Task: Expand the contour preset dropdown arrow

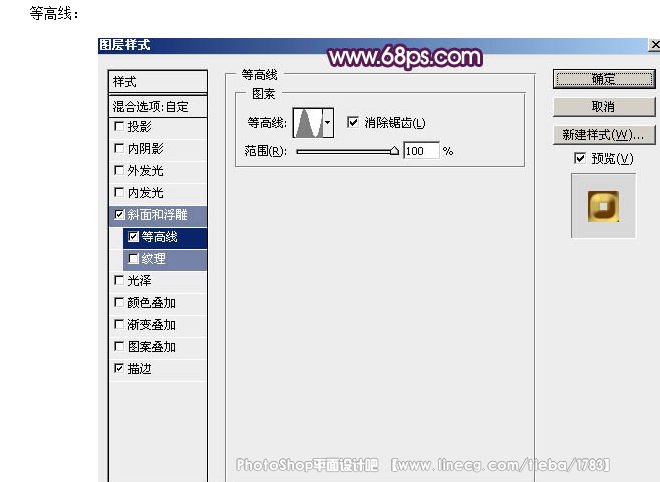Action: pos(328,123)
